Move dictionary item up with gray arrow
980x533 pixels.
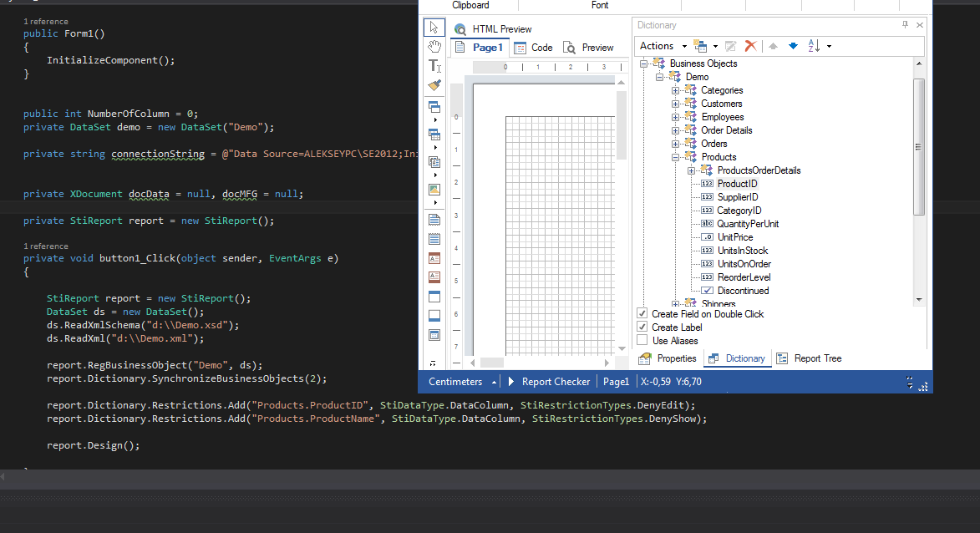(x=773, y=46)
